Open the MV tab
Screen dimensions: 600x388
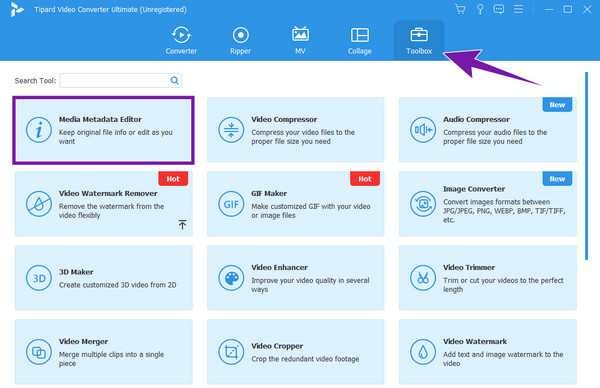[x=300, y=41]
